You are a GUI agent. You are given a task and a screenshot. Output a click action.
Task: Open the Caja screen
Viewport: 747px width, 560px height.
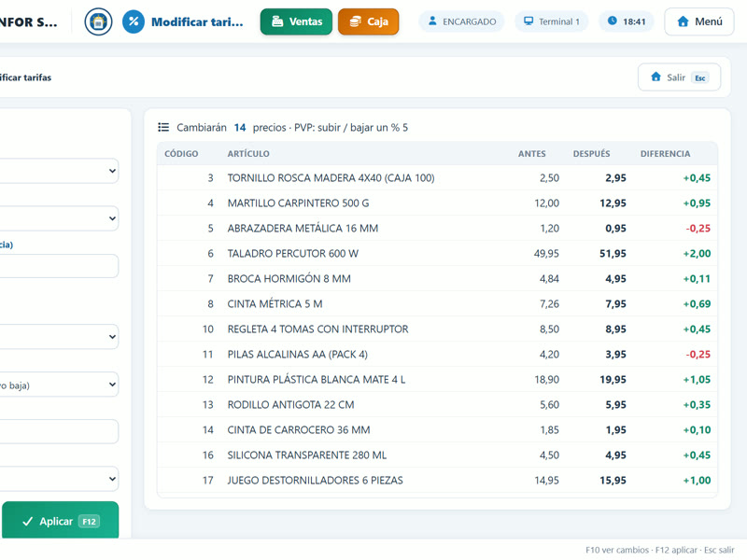pos(368,21)
